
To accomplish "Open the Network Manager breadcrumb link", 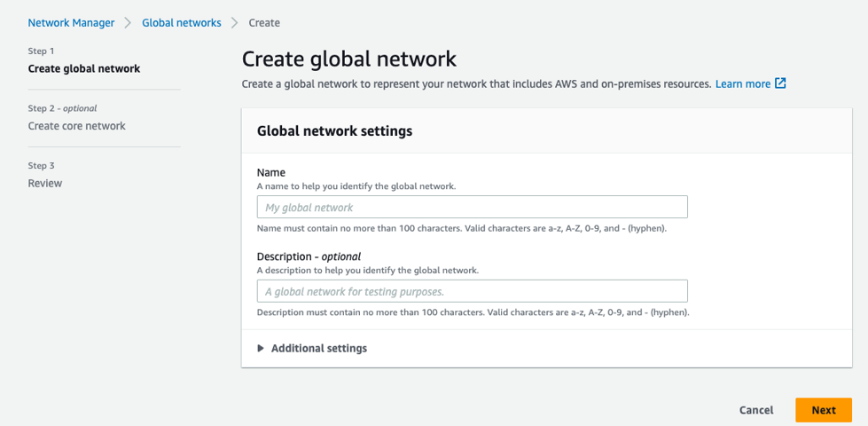I will click(71, 23).
